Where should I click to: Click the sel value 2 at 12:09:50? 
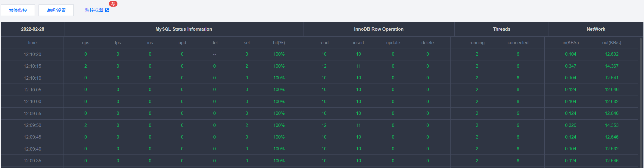[x=247, y=125]
